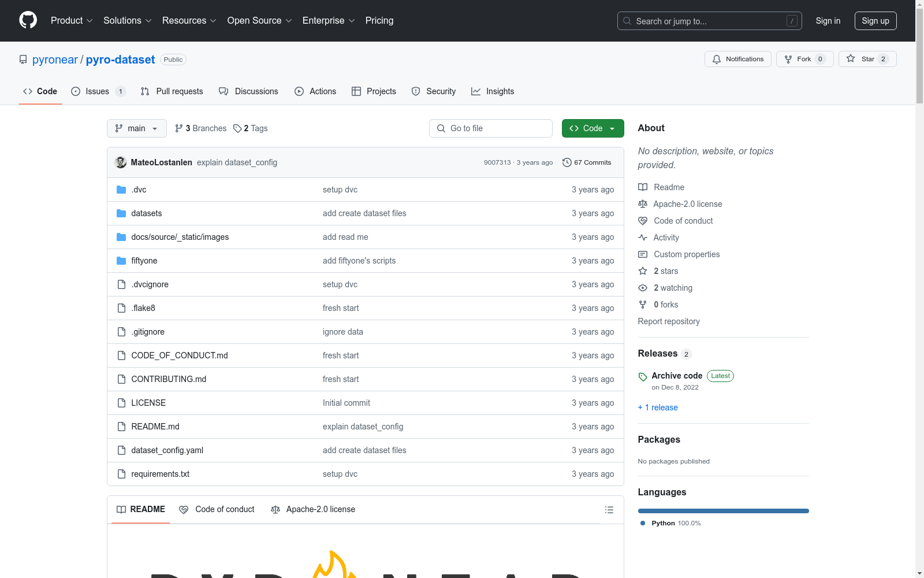
Task: Click the LICENSE file icon
Action: tap(121, 403)
